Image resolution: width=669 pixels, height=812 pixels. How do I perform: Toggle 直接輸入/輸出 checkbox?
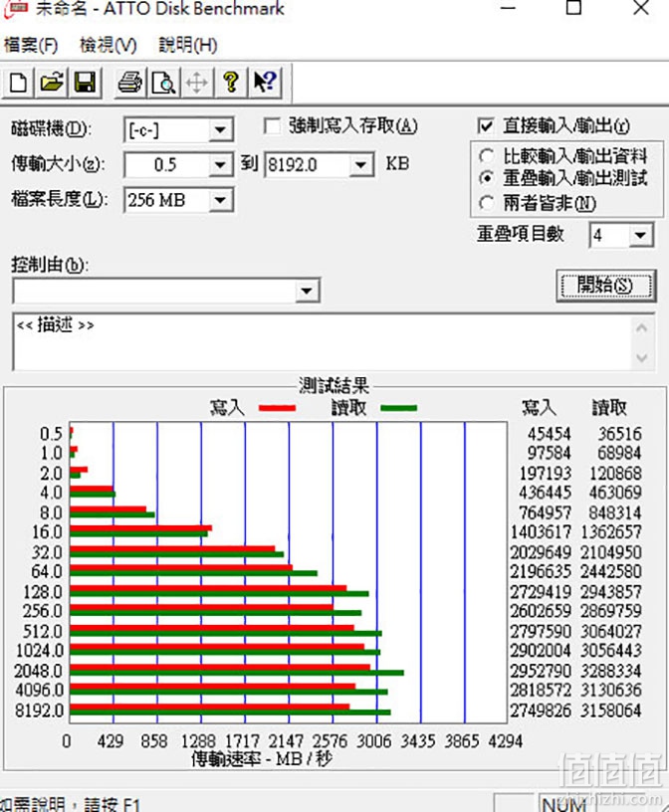tap(486, 126)
